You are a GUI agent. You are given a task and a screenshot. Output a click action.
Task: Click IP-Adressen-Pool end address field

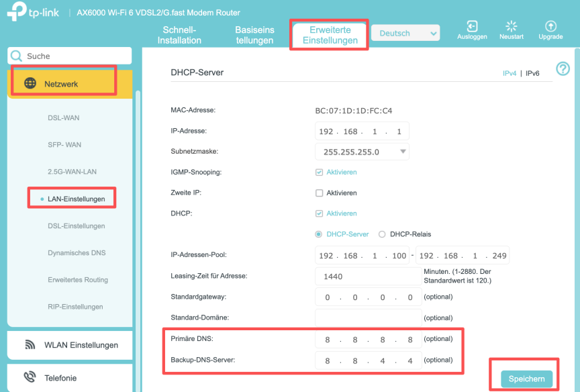[463, 256]
